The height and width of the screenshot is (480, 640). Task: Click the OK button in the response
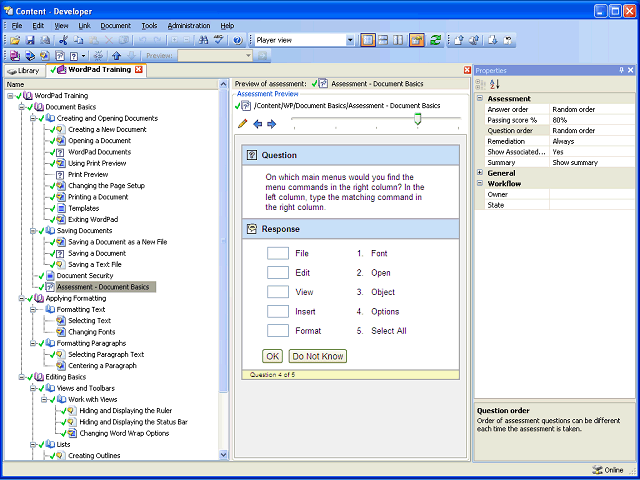point(273,356)
